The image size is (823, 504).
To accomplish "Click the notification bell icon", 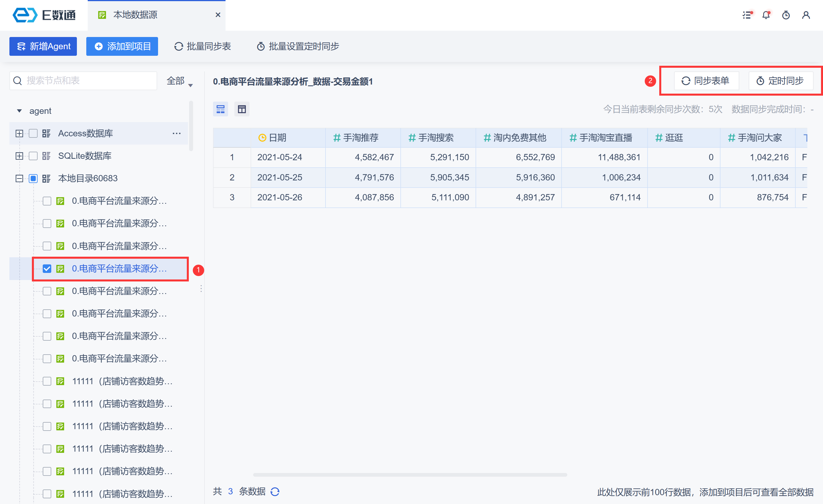I will point(766,15).
